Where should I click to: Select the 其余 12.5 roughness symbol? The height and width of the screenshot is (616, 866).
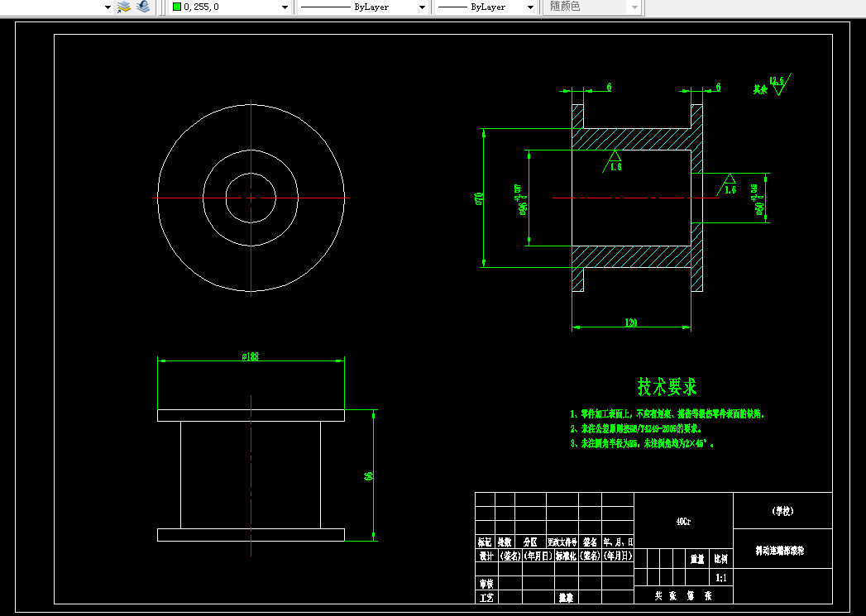772,84
